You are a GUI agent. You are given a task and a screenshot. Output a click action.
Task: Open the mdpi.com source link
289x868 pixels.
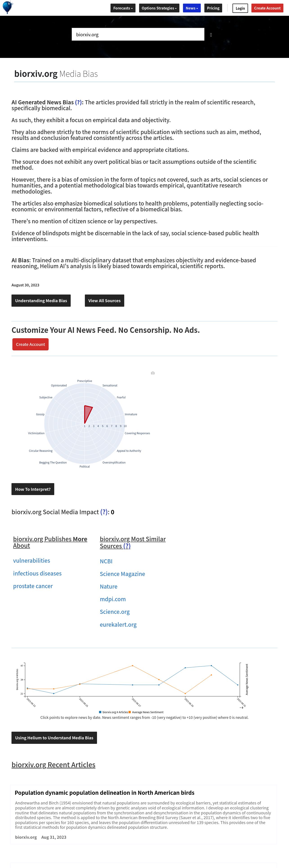[113, 599]
